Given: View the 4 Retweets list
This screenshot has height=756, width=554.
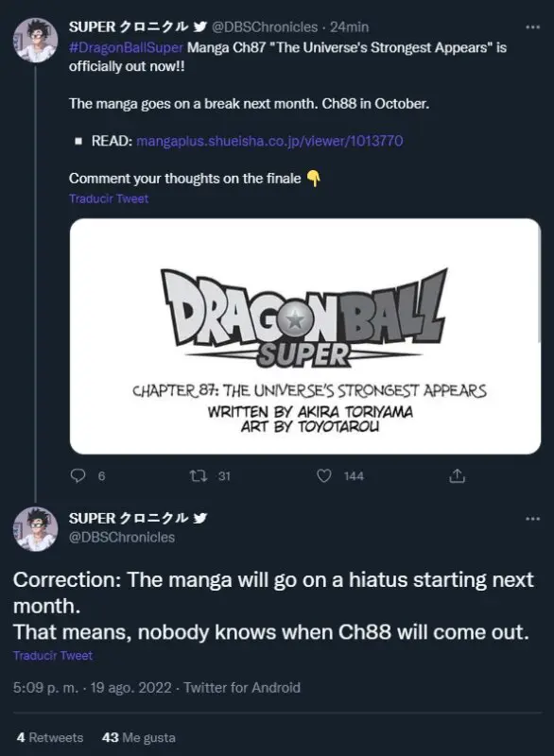Looking at the screenshot, I should tap(50, 738).
